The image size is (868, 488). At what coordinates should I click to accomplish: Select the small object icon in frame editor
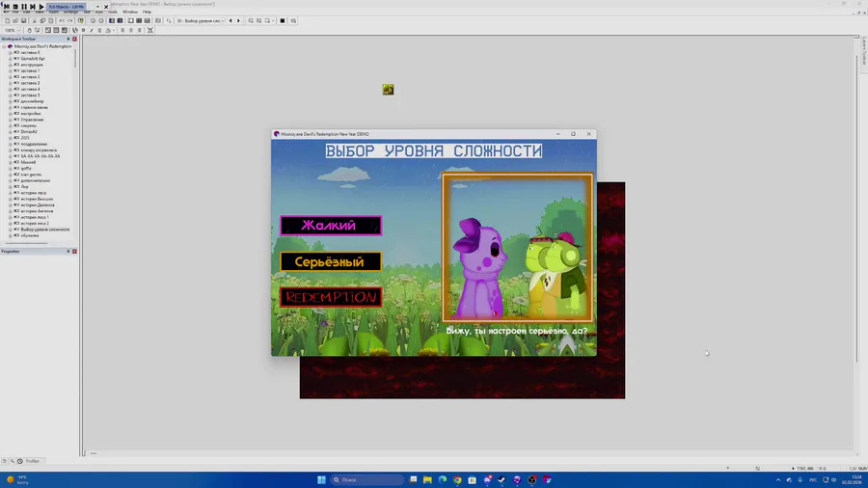(388, 90)
